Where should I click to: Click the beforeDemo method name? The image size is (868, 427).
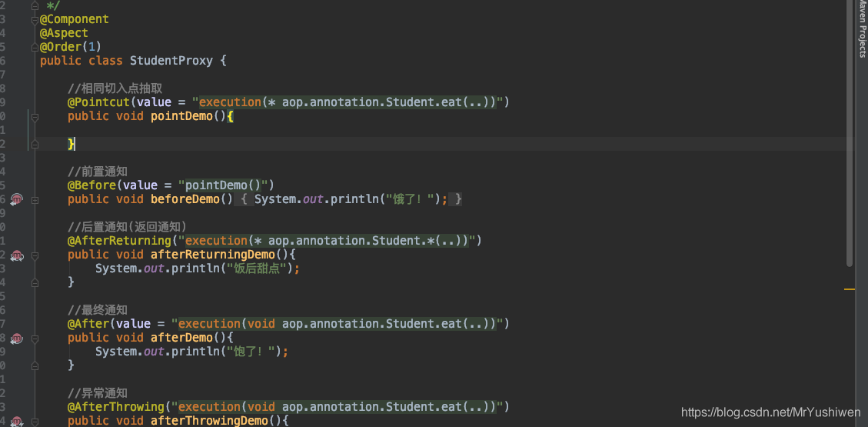click(x=185, y=199)
